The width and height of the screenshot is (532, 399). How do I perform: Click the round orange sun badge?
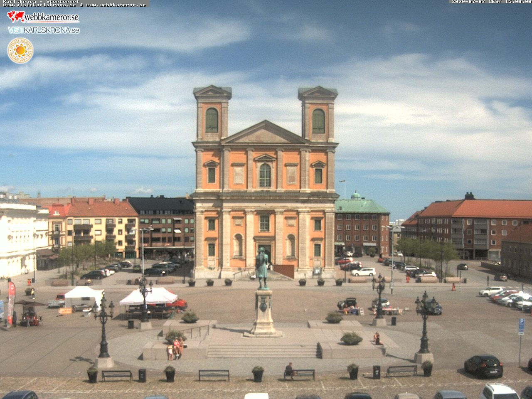20,51
